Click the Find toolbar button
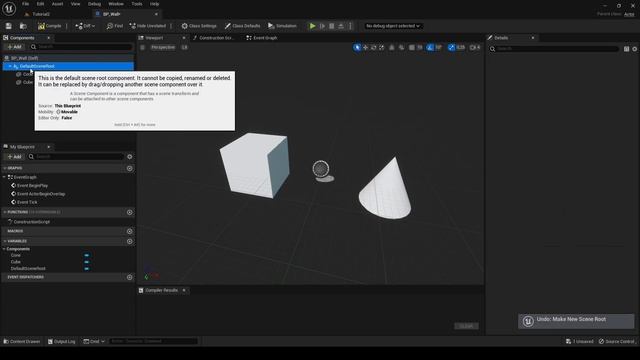Screen dimensions: 640x360 [x=115, y=26]
